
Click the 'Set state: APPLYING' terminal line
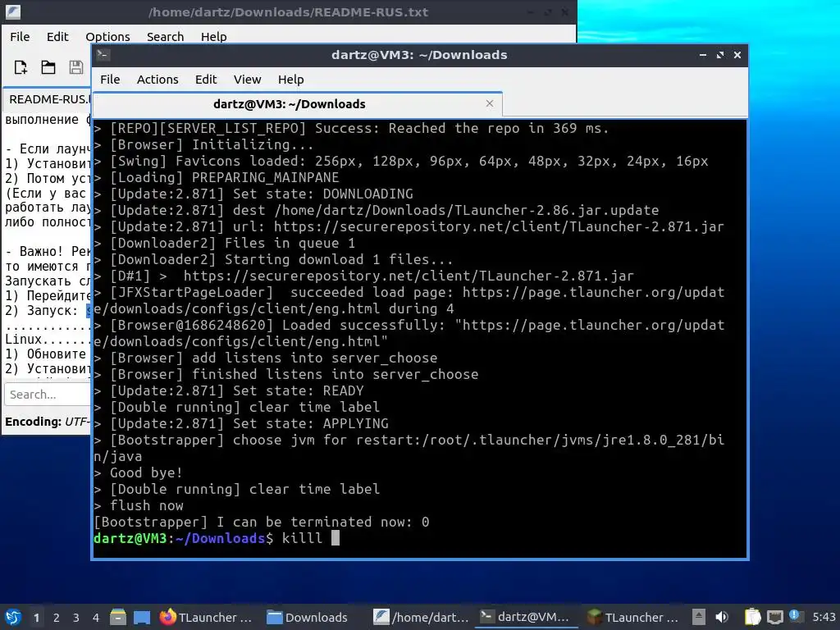pyautogui.click(x=241, y=423)
